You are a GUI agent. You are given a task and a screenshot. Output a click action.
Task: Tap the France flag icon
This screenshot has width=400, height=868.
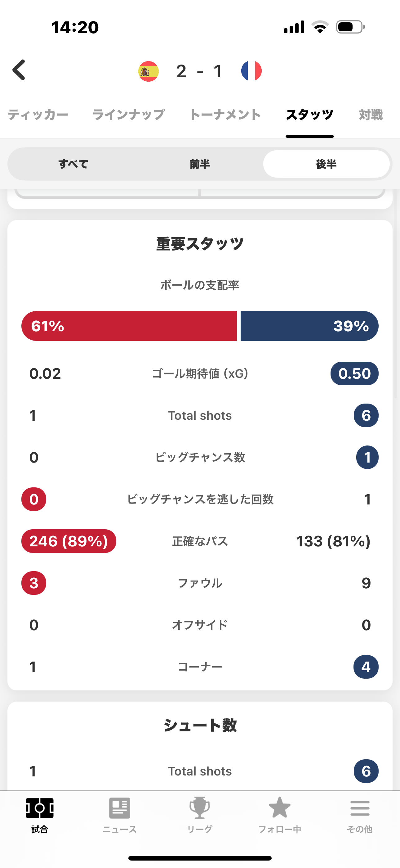[251, 71]
